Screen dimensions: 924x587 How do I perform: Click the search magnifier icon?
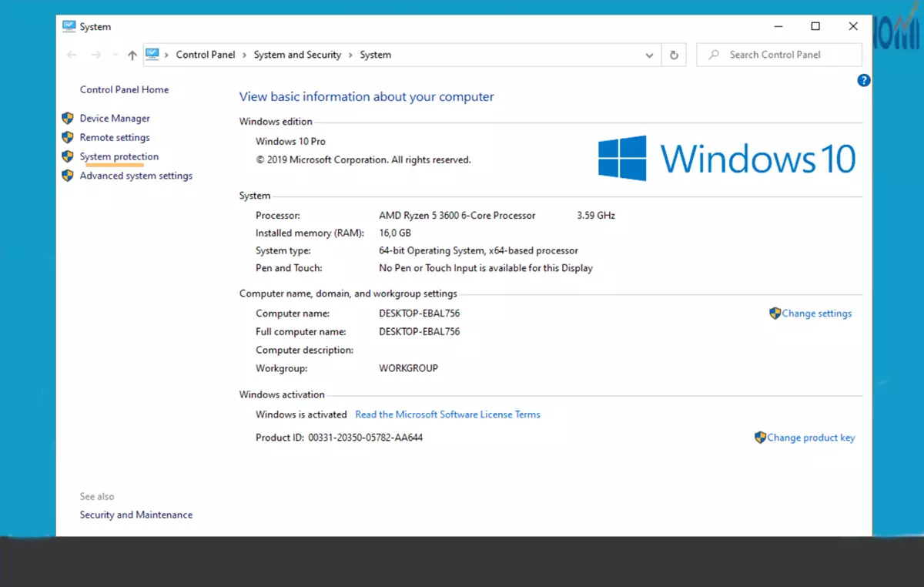pyautogui.click(x=714, y=55)
